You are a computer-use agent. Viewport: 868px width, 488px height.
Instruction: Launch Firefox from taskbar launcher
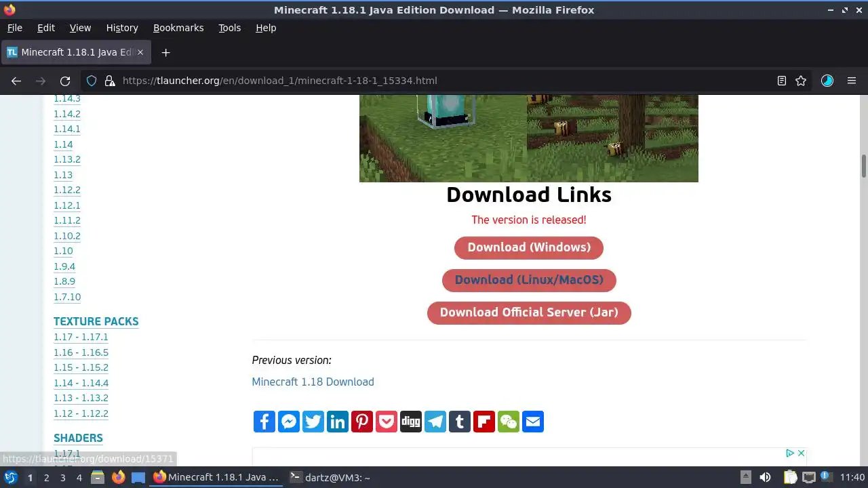118,477
